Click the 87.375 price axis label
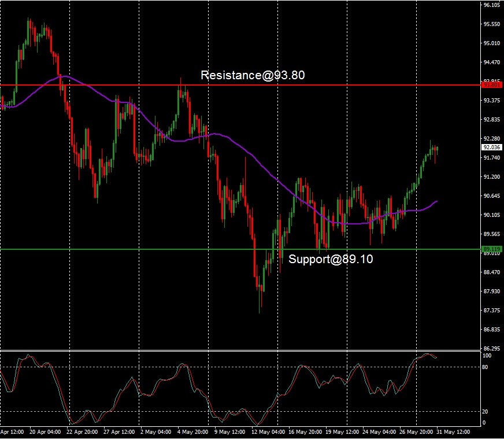The image size is (504, 439). click(x=492, y=311)
